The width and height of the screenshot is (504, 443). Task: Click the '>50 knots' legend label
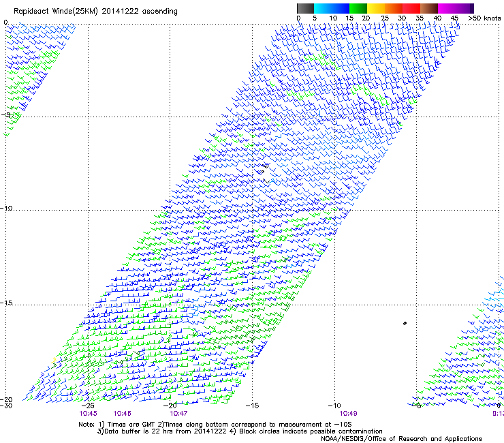[484, 18]
